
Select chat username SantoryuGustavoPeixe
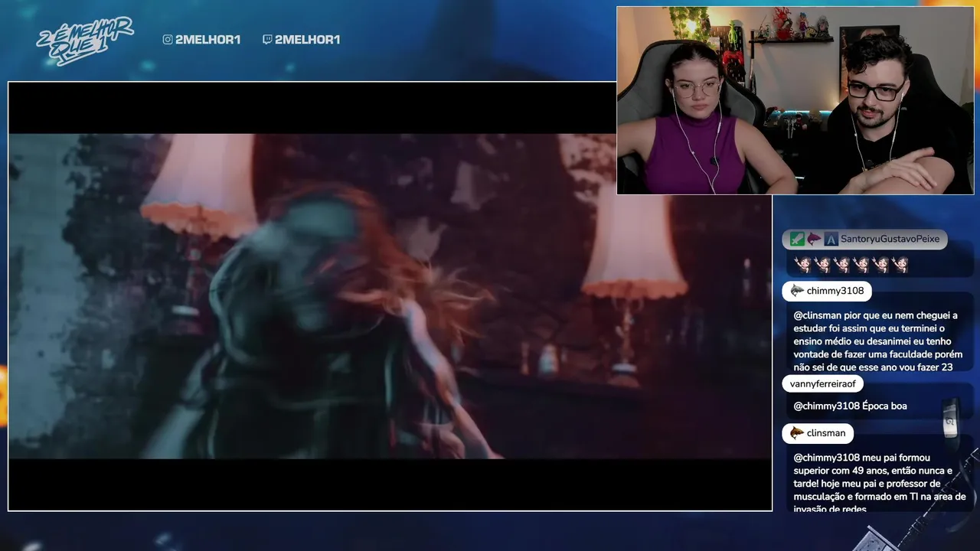890,240
